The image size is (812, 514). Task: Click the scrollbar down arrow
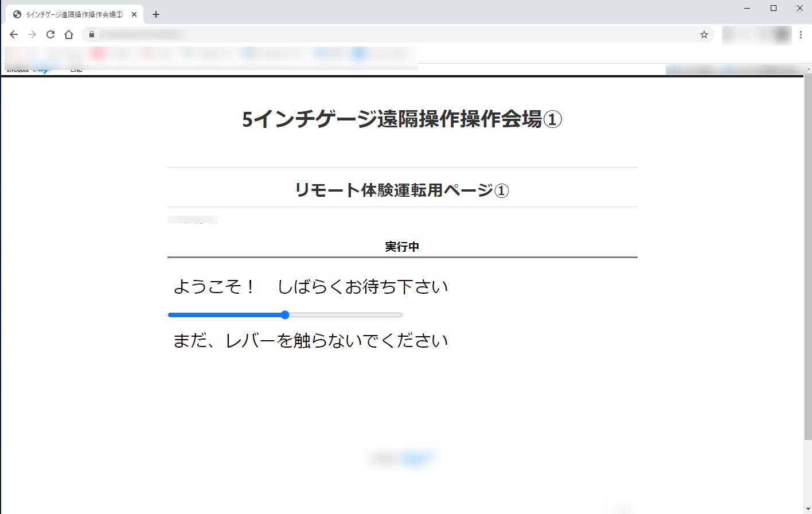pos(807,510)
